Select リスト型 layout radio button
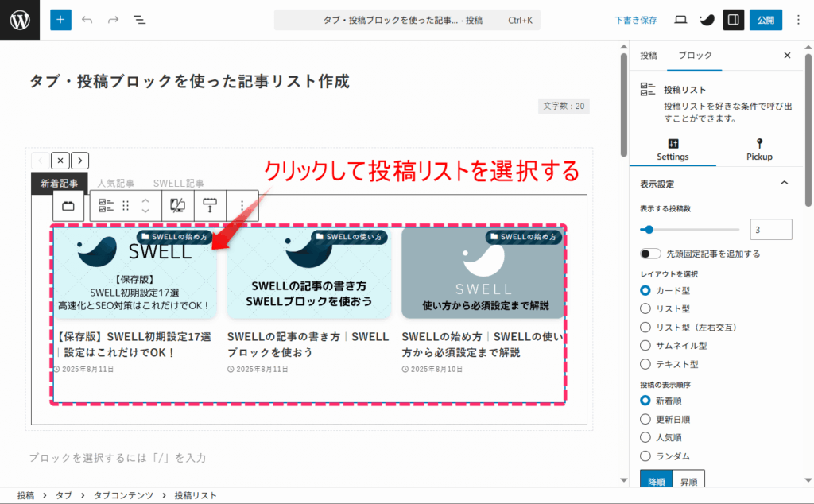The image size is (814, 504). [x=645, y=308]
